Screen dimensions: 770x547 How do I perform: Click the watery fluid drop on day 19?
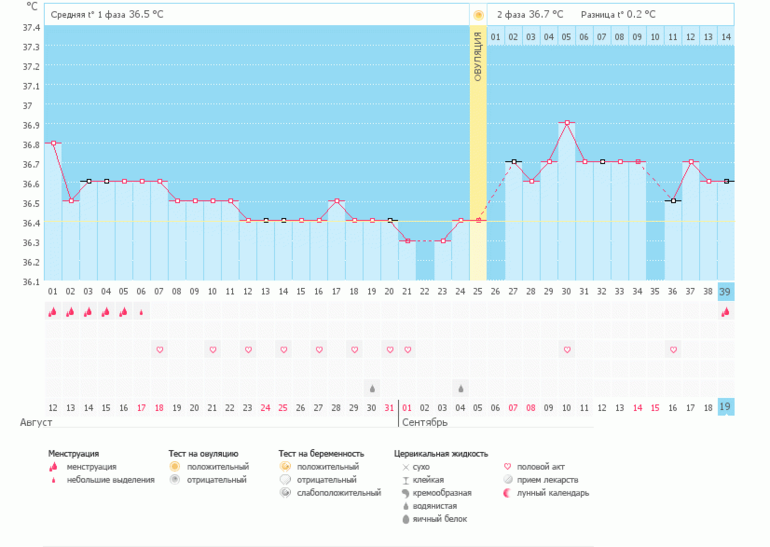pyautogui.click(x=372, y=388)
